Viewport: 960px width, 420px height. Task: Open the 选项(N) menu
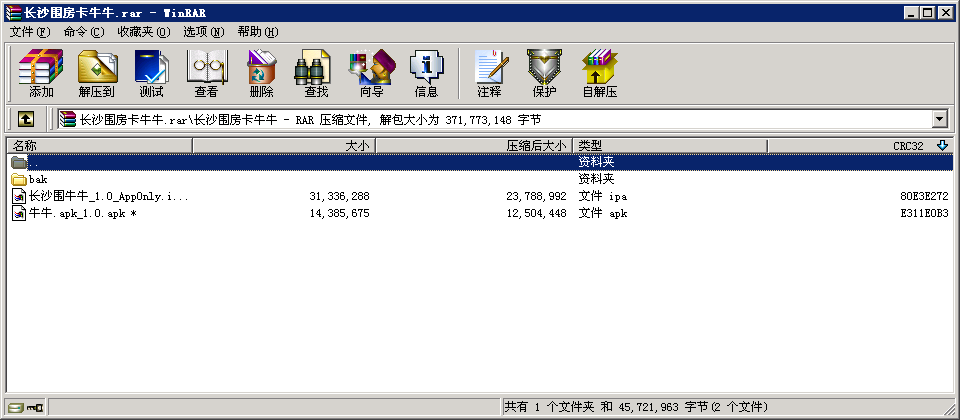pyautogui.click(x=204, y=32)
